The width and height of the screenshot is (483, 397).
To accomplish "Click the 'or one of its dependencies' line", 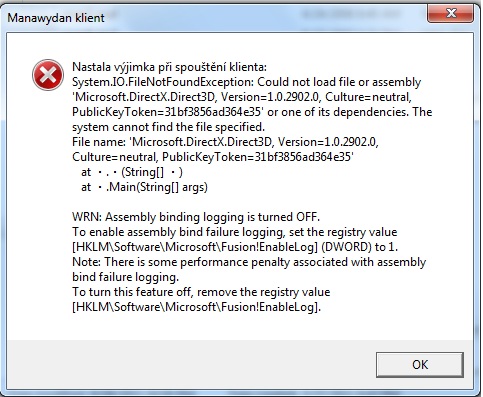I will [x=252, y=112].
